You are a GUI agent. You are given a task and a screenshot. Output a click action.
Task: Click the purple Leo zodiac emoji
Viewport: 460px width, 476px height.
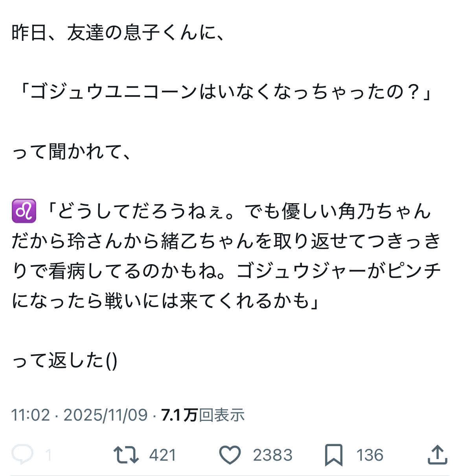[24, 211]
